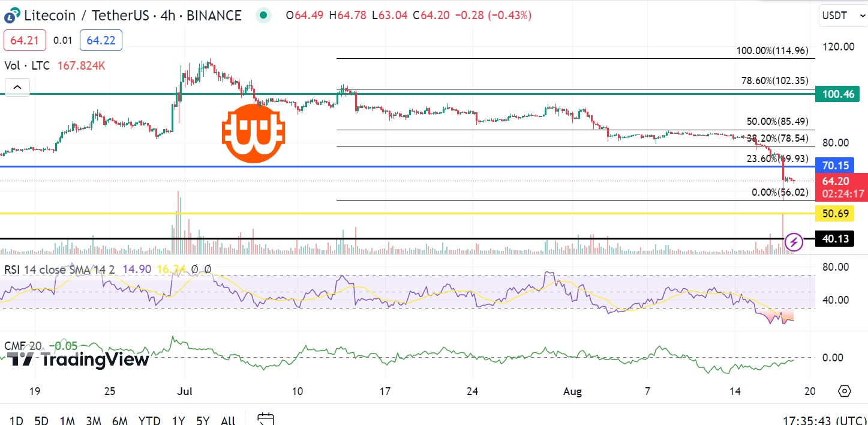Image resolution: width=868 pixels, height=425 pixels.
Task: Select the 1Y date range
Action: [178, 420]
